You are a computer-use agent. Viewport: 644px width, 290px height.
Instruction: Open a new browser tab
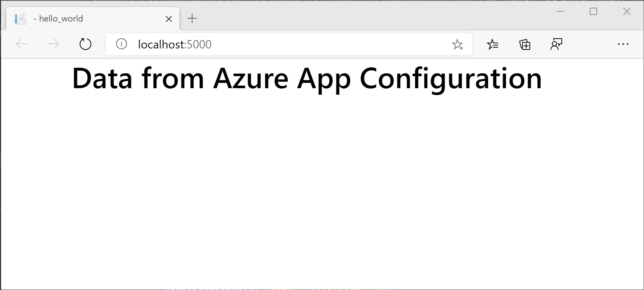192,18
